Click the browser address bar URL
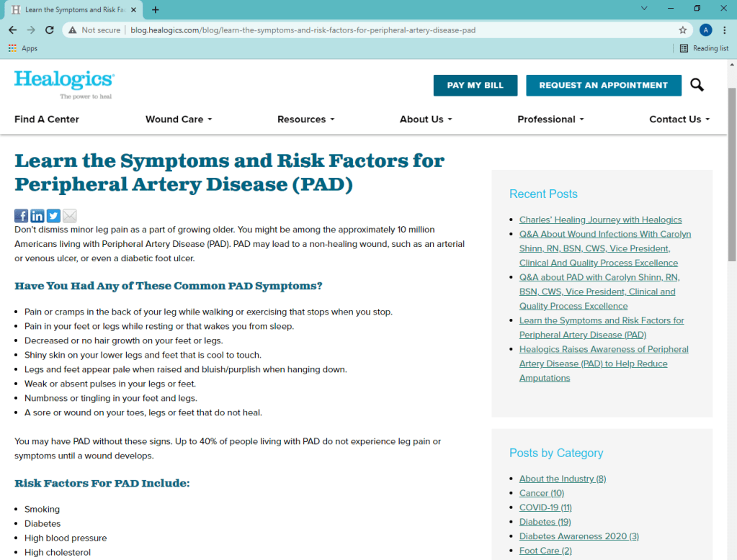This screenshot has width=737, height=560. 303,30
